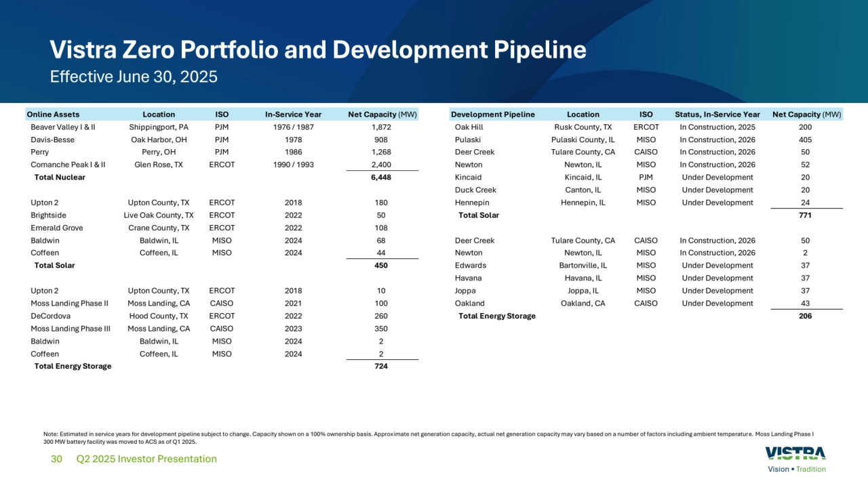Select the 350 capacity value

point(382,329)
